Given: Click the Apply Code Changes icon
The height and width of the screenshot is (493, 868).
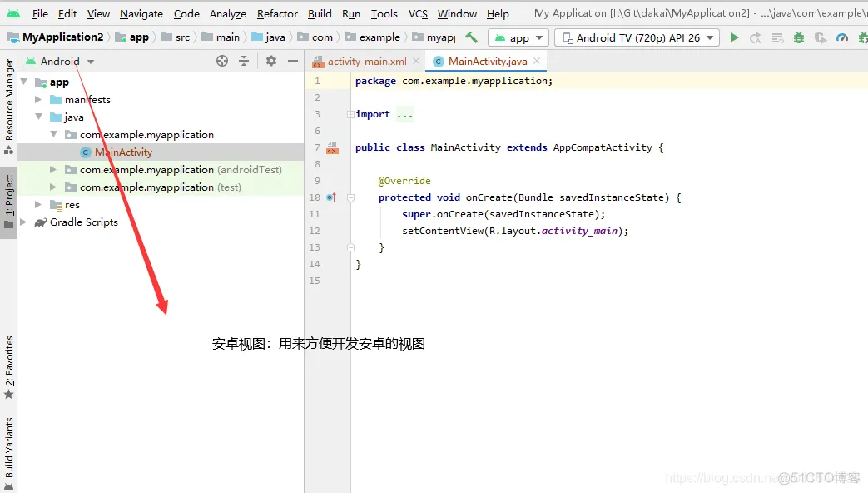Looking at the screenshot, I should click(777, 37).
